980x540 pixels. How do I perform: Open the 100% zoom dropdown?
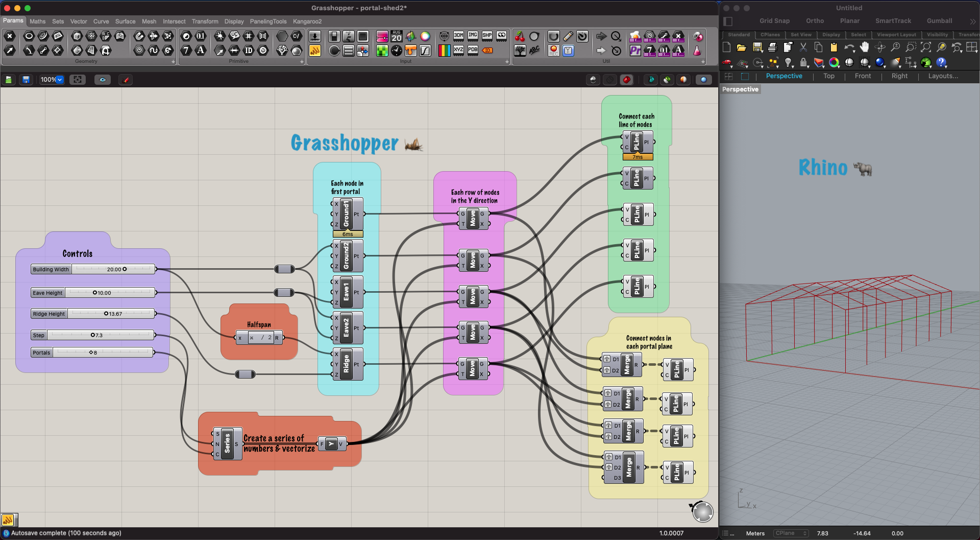[60, 80]
